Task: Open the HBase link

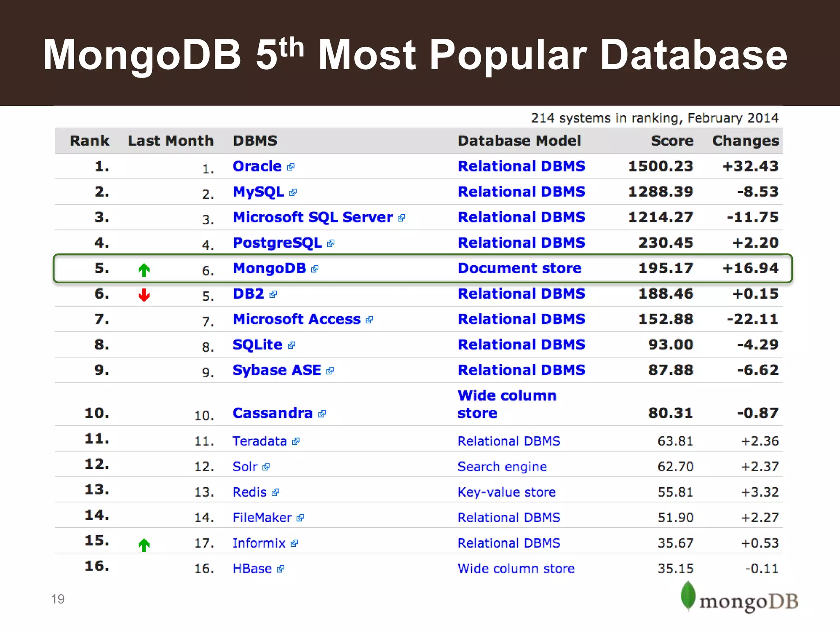Action: 252,568
